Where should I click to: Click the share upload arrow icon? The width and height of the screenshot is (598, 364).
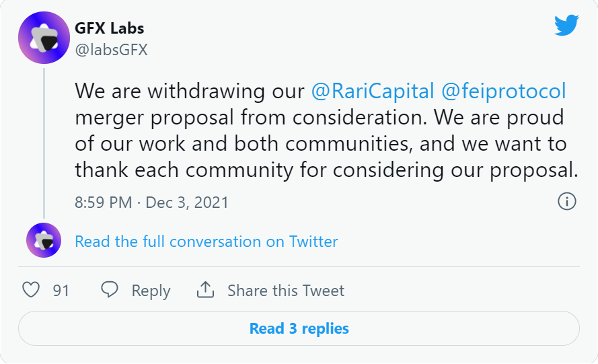pyautogui.click(x=205, y=289)
